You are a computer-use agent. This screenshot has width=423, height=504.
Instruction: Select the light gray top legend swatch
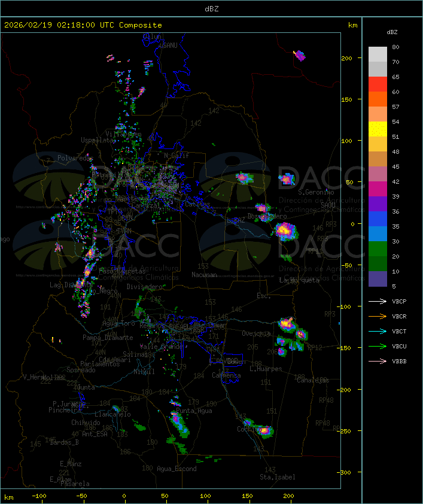point(378,54)
